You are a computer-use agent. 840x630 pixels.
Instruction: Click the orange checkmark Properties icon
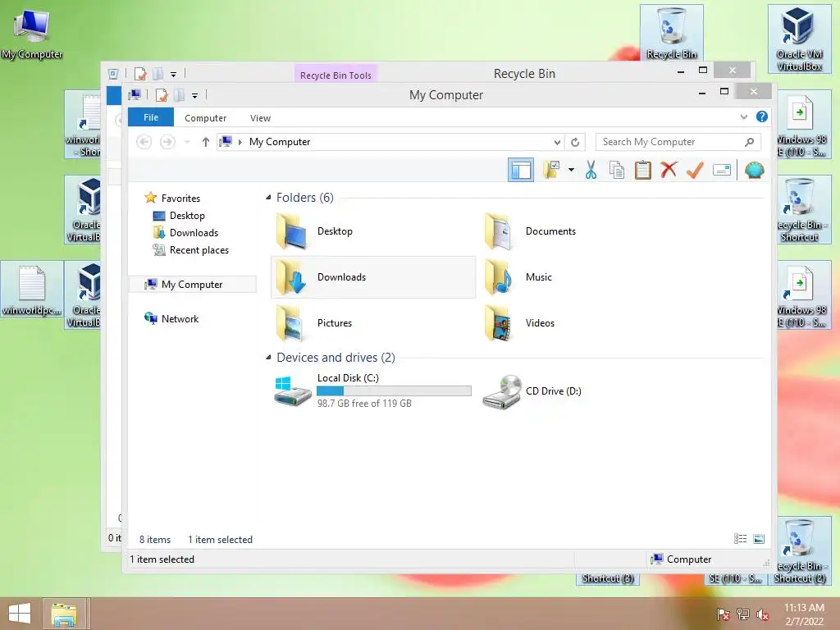695,170
